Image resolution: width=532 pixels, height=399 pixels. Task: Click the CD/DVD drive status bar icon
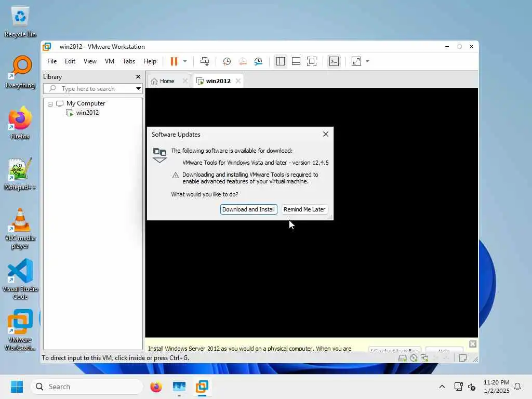pyautogui.click(x=414, y=358)
